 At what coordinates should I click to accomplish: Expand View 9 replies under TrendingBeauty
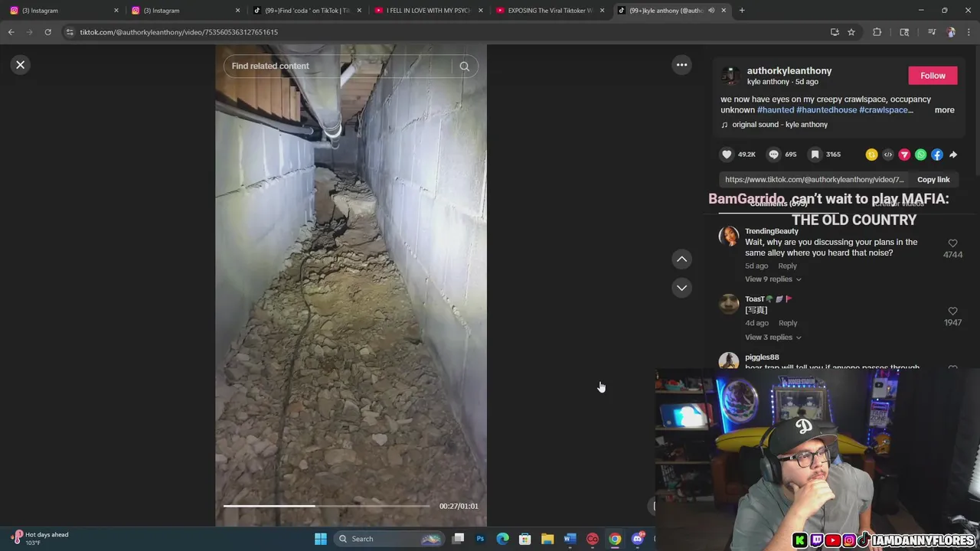click(773, 279)
